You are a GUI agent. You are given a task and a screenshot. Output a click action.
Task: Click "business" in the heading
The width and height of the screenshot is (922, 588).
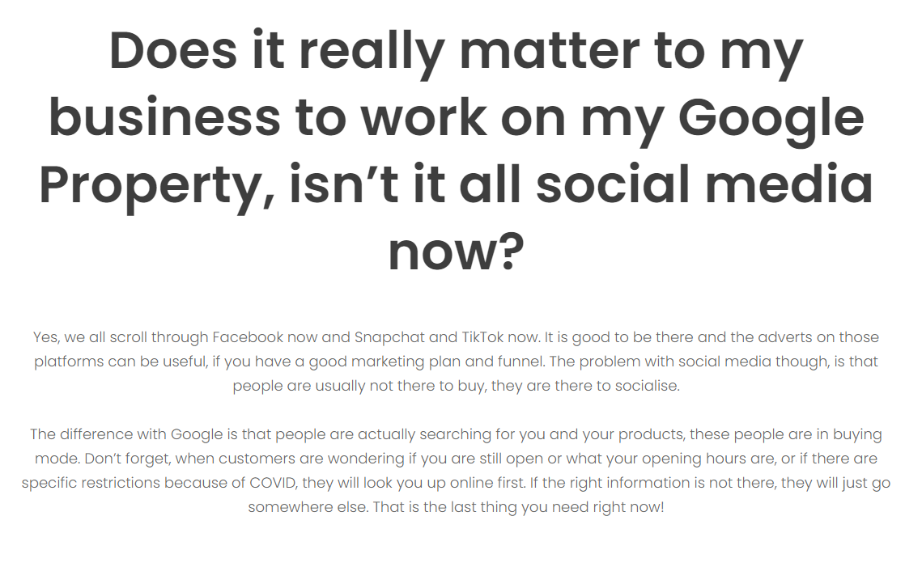point(164,116)
